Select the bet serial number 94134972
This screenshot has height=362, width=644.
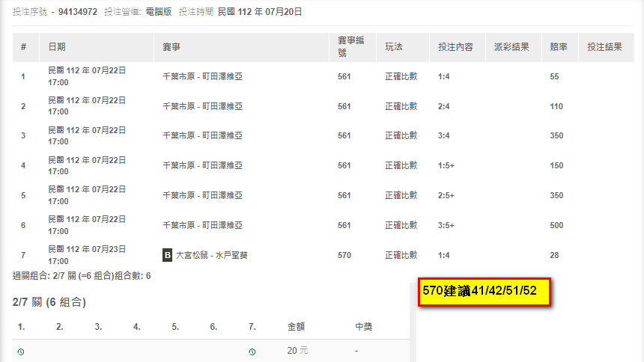point(78,12)
